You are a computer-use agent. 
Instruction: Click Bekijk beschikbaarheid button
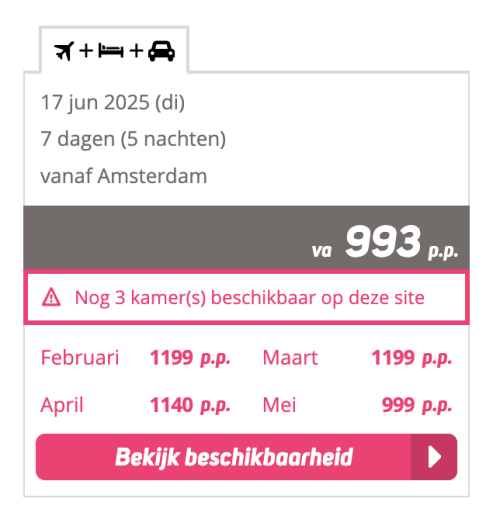[x=246, y=457]
